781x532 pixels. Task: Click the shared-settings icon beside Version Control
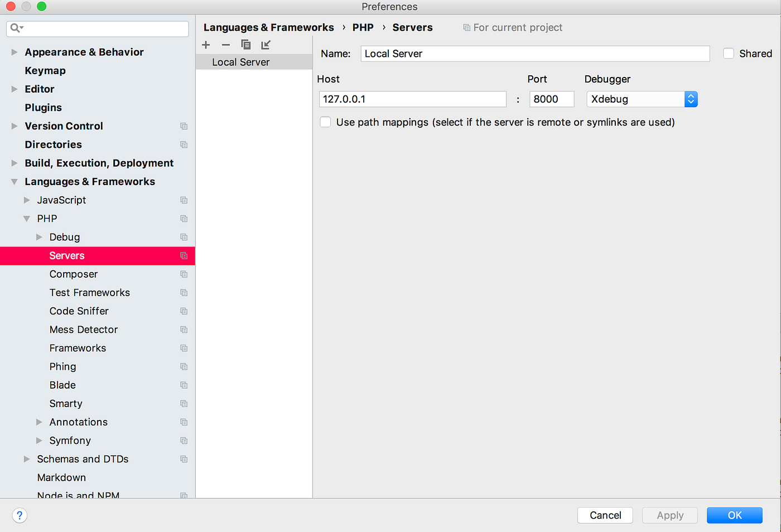click(x=184, y=126)
